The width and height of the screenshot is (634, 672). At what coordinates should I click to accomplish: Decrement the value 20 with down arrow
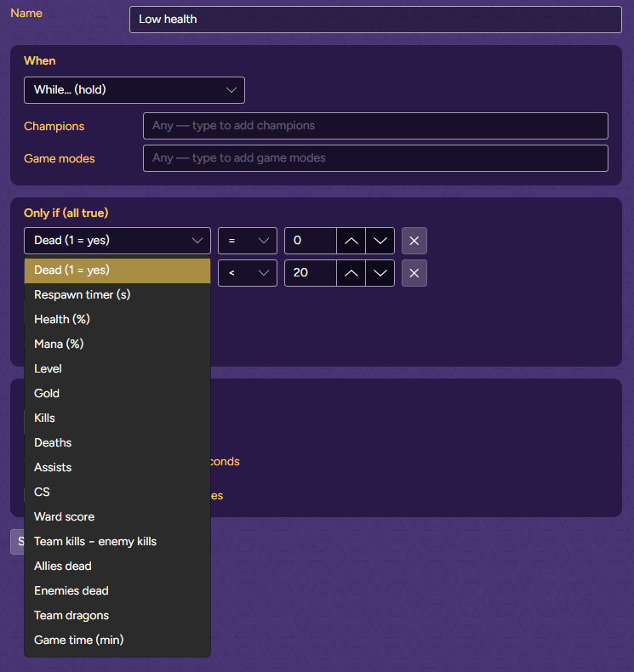coord(380,273)
